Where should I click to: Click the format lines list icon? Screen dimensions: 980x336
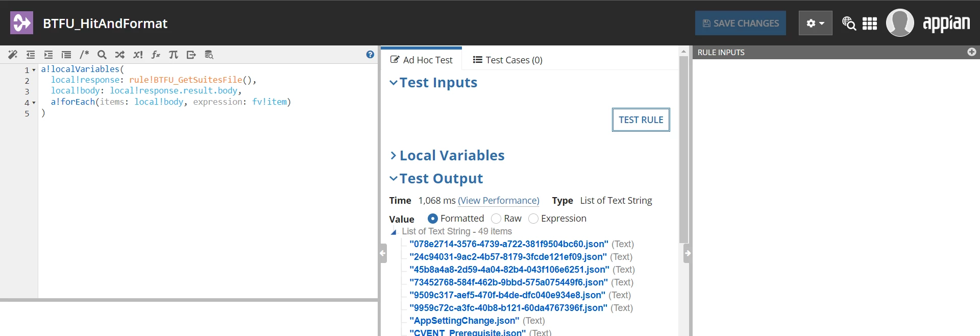[x=66, y=55]
